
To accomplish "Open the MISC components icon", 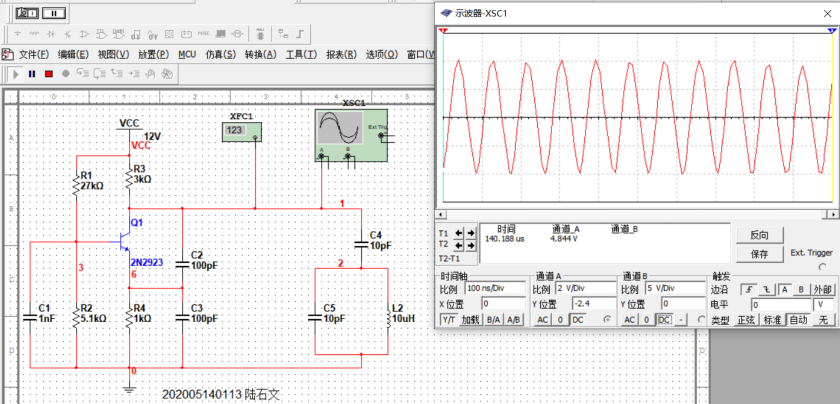I will point(203,34).
